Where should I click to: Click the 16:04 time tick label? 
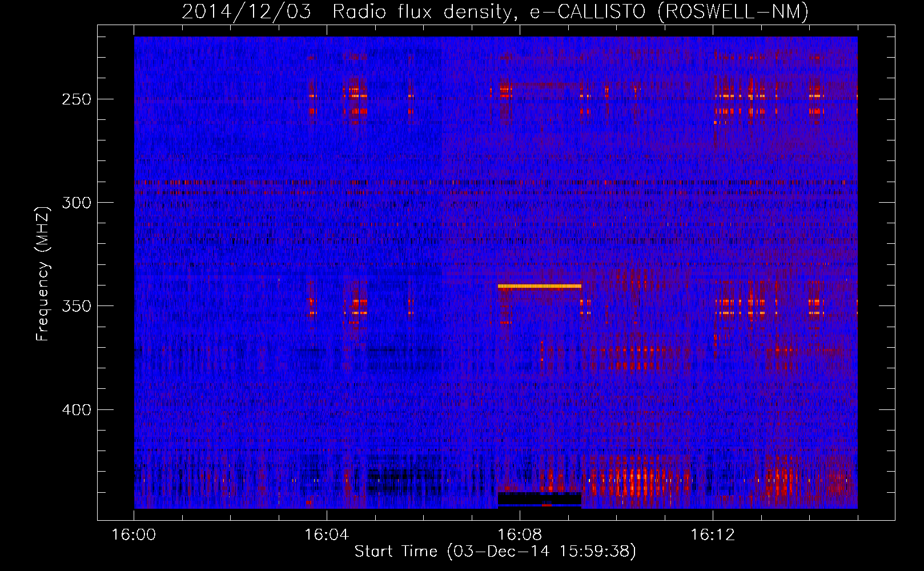click(327, 534)
